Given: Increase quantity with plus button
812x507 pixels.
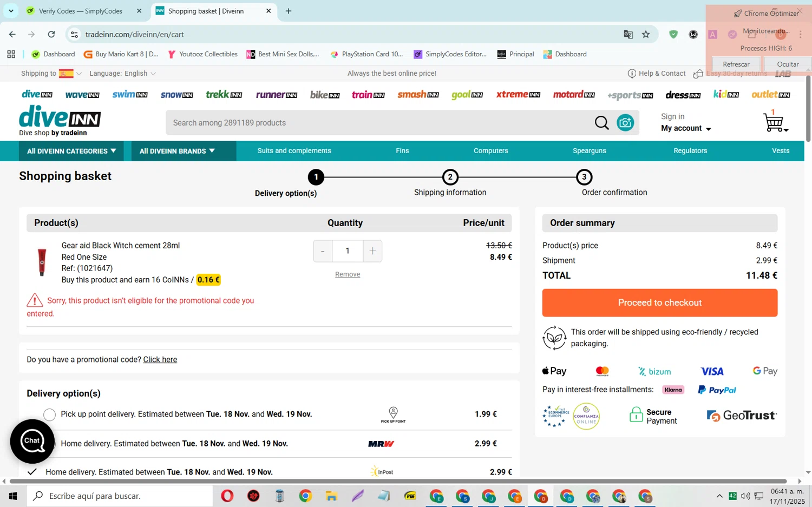Looking at the screenshot, I should (372, 251).
